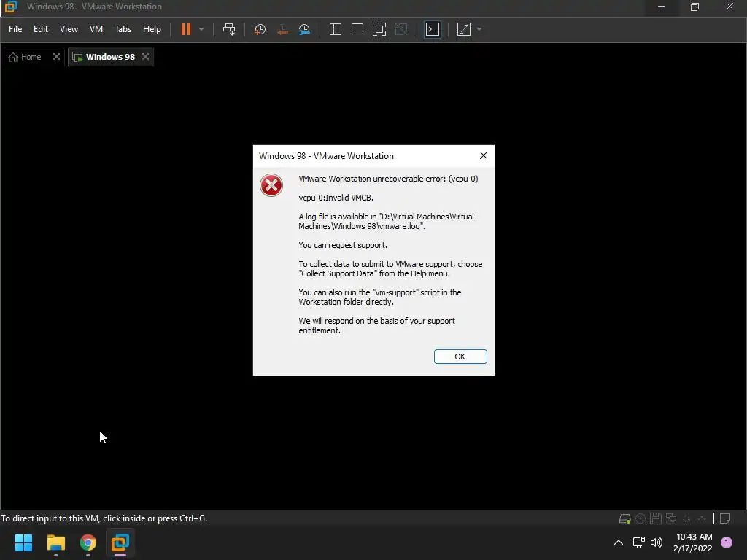Open the Tabs menu
The width and height of the screenshot is (747, 560).
coord(123,29)
